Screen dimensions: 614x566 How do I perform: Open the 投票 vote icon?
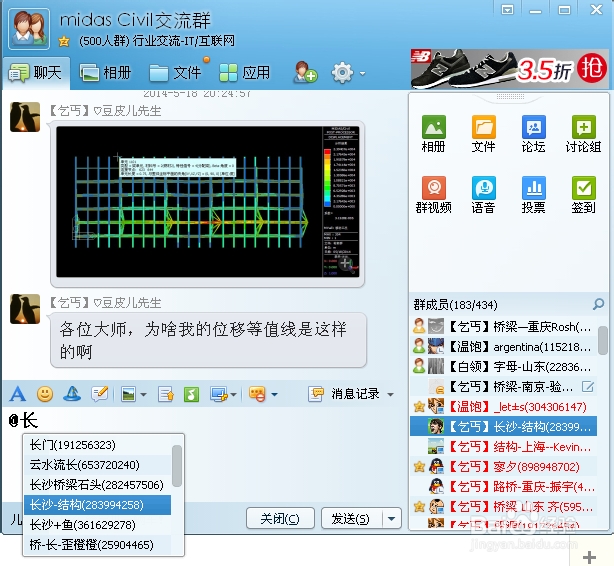pos(534,195)
